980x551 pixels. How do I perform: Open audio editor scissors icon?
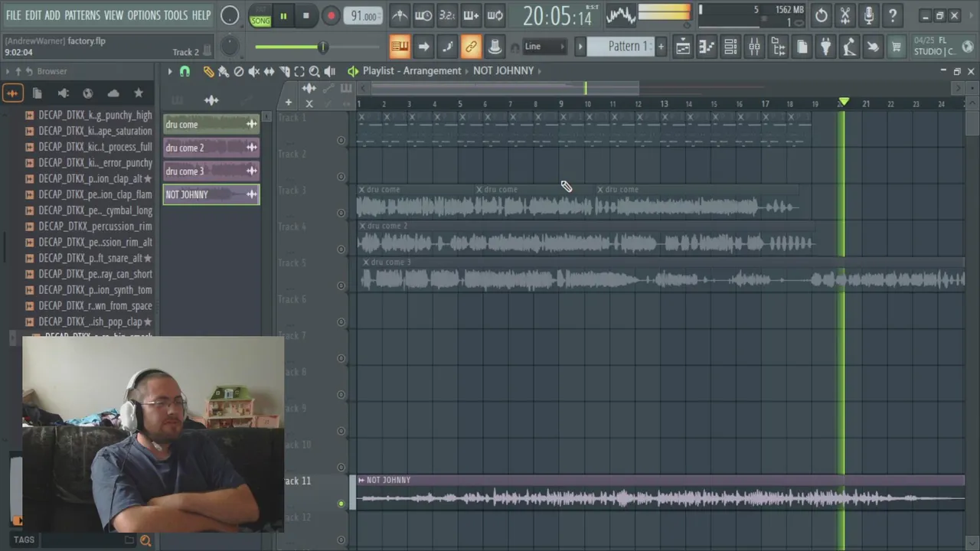(x=844, y=15)
